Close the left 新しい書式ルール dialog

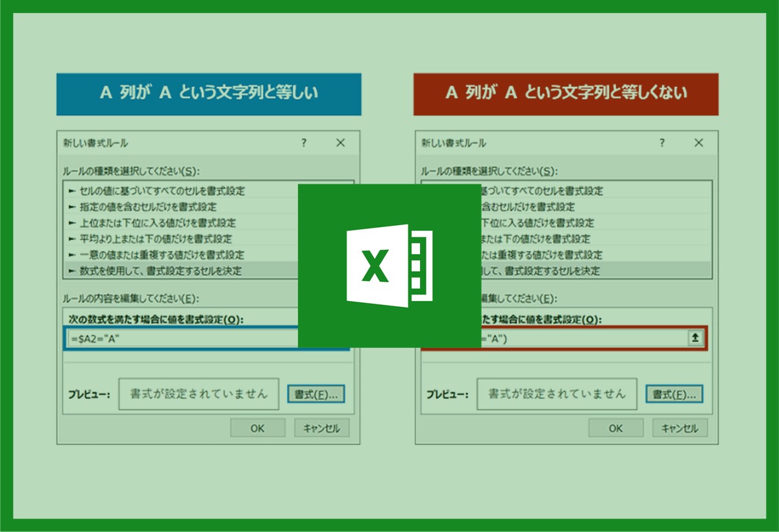point(340,143)
